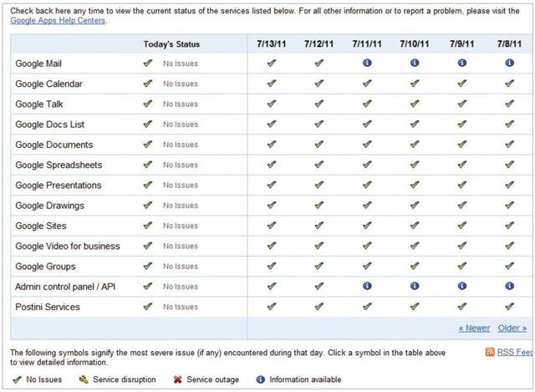Go to Newer status dates
This screenshot has height=392, width=535.
click(x=474, y=328)
